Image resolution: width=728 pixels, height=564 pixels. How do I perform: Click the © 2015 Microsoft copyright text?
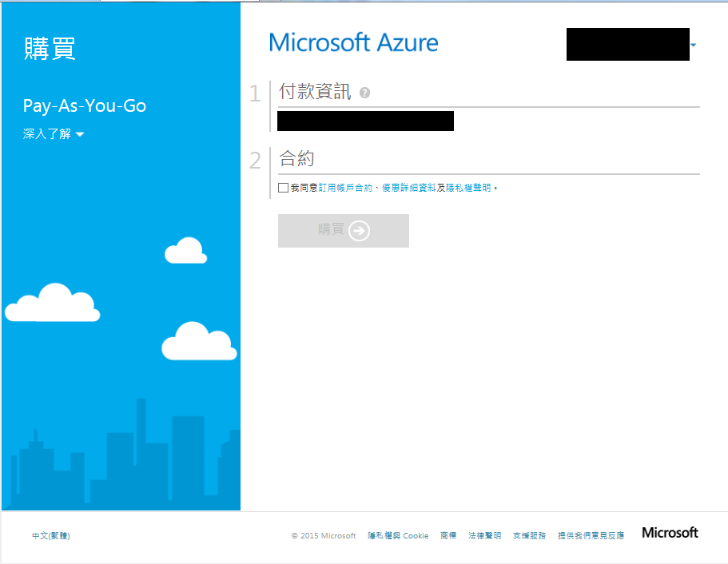[324, 536]
